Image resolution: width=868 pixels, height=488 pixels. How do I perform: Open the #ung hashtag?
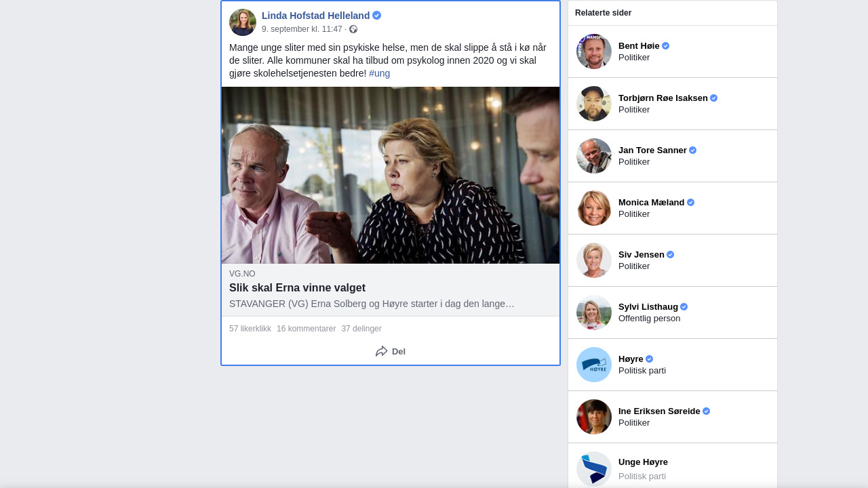point(380,73)
